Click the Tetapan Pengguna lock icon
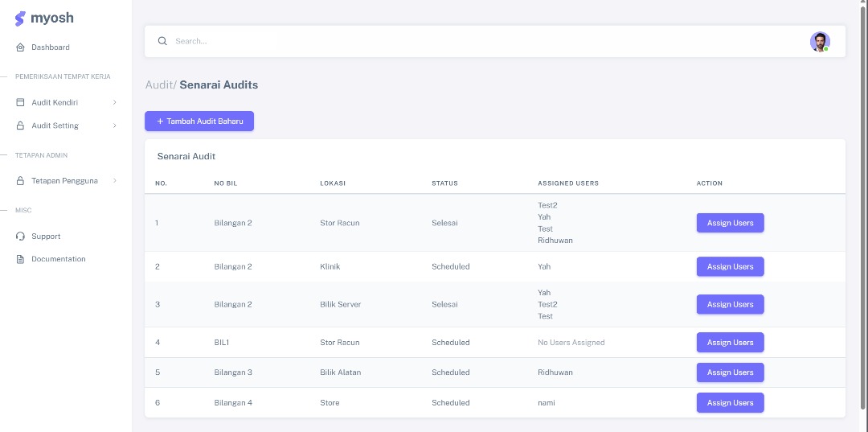This screenshot has height=432, width=868. [21, 181]
